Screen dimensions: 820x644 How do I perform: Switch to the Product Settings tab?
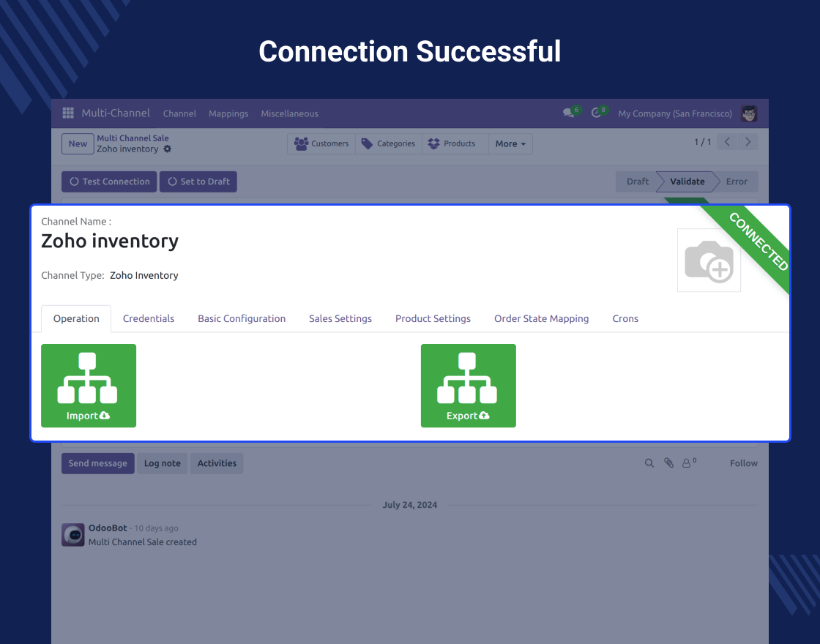coord(433,319)
